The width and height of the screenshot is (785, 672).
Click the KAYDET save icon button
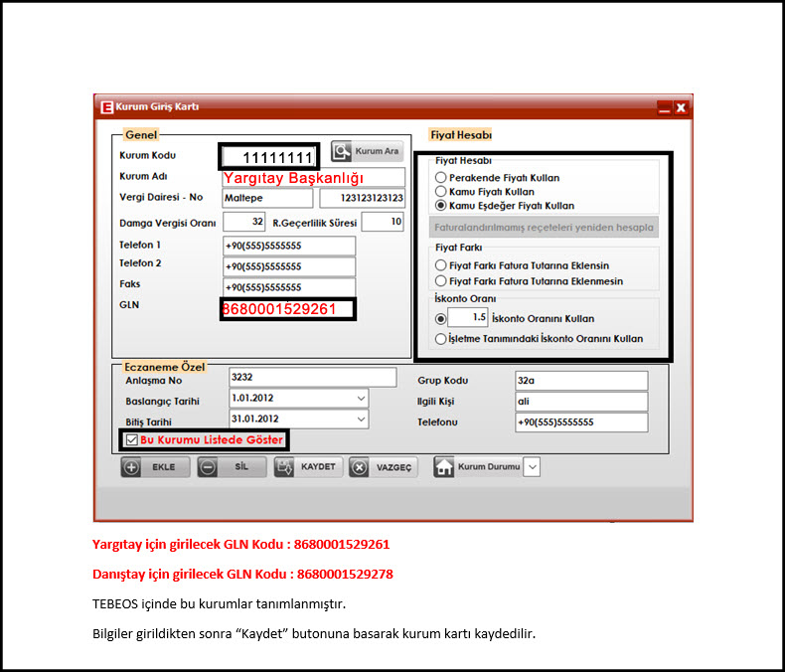[x=284, y=467]
